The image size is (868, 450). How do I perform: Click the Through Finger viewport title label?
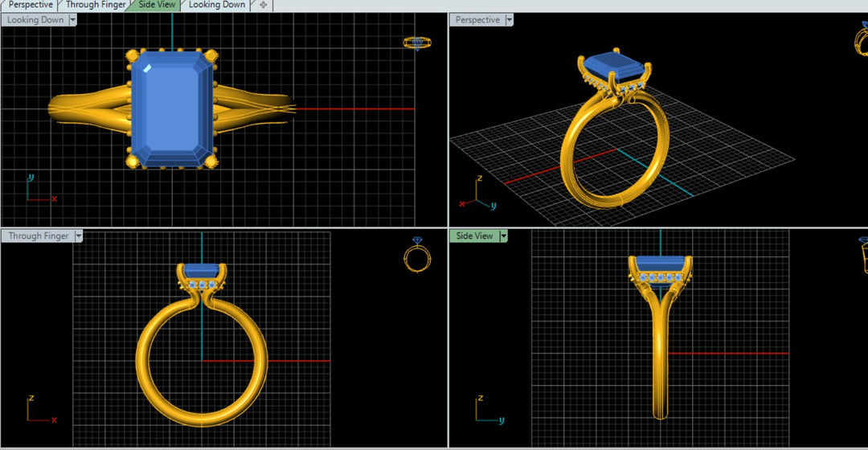tap(38, 236)
